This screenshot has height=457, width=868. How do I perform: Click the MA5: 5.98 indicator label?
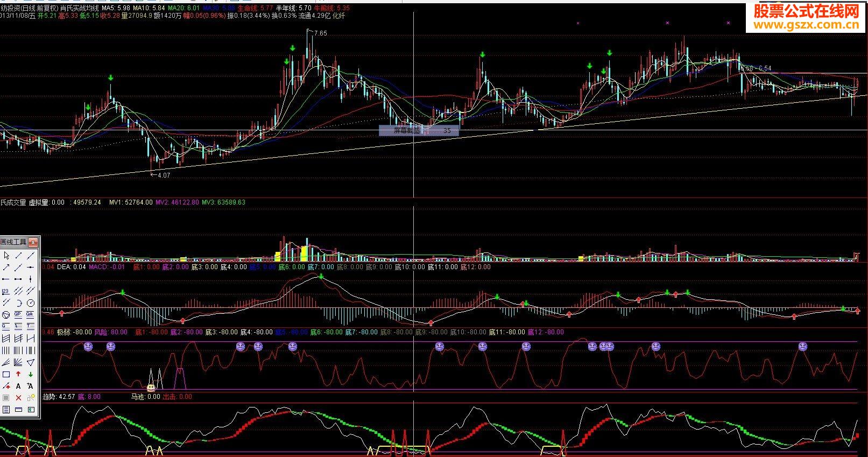116,9
